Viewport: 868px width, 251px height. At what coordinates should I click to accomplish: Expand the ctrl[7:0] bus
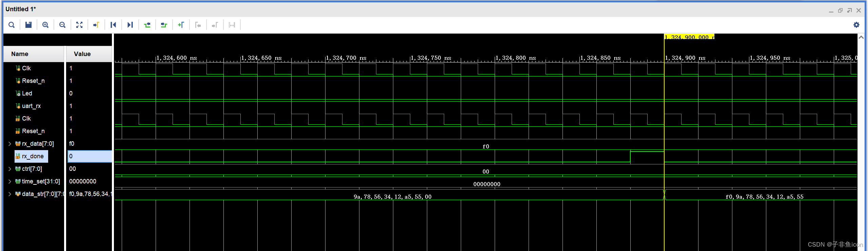[10, 169]
